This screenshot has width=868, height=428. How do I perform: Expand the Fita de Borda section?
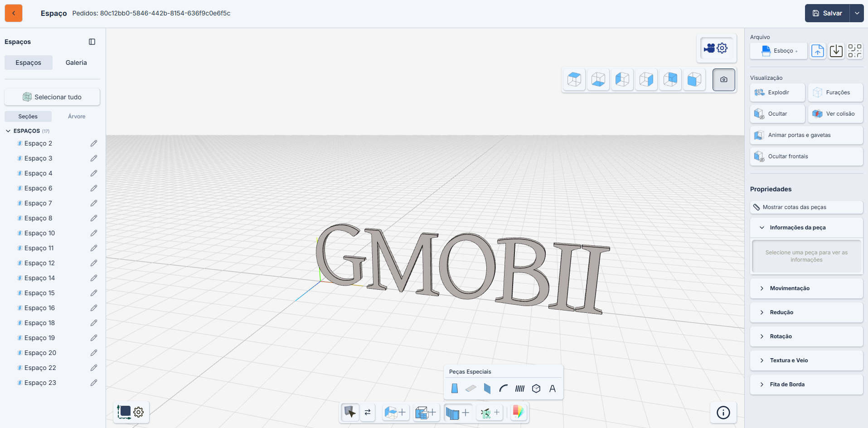click(806, 384)
